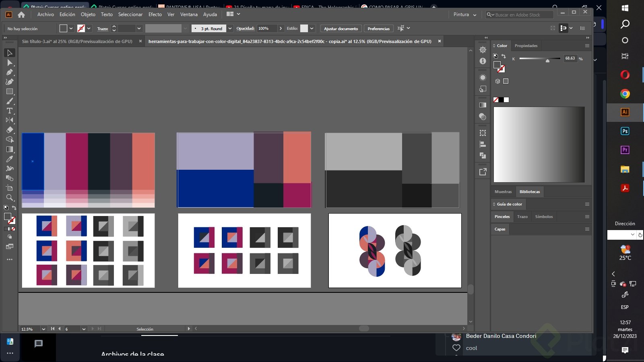Open the Artboard tool
The image size is (644, 362).
[x=10, y=188]
